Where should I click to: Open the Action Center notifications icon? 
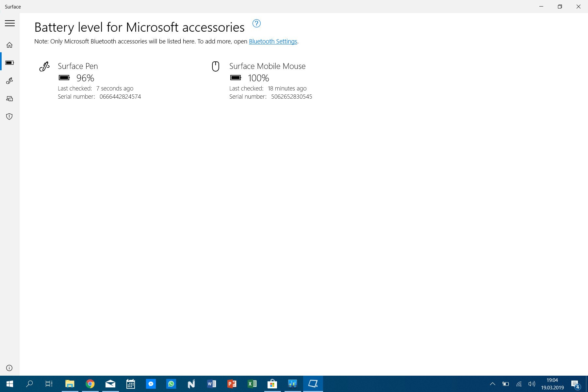point(576,384)
